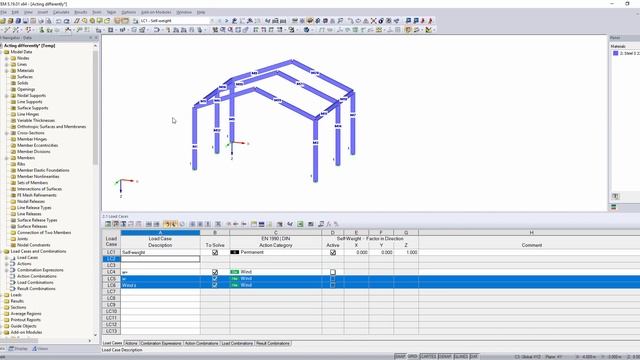Select Member Hinges in Navigator
Image resolution: width=640 pixels, height=360 pixels.
tap(32, 139)
